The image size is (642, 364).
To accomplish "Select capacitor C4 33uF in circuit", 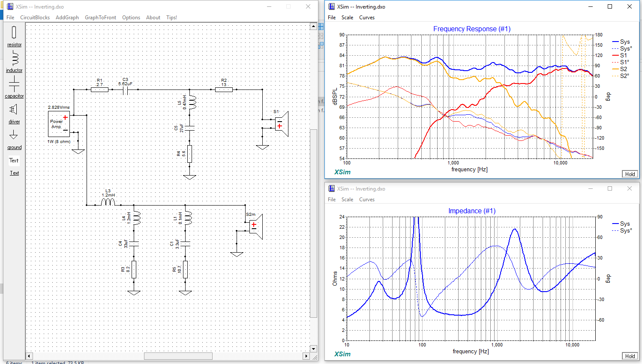I will (x=134, y=244).
